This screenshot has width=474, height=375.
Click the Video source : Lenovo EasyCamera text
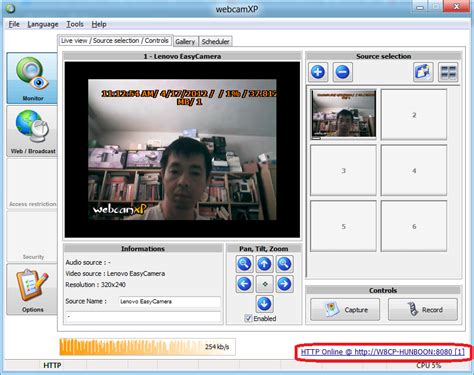[115, 274]
